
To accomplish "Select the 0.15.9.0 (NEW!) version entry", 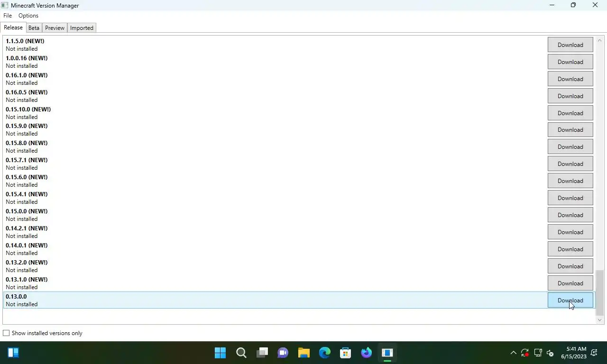I will tap(299, 129).
